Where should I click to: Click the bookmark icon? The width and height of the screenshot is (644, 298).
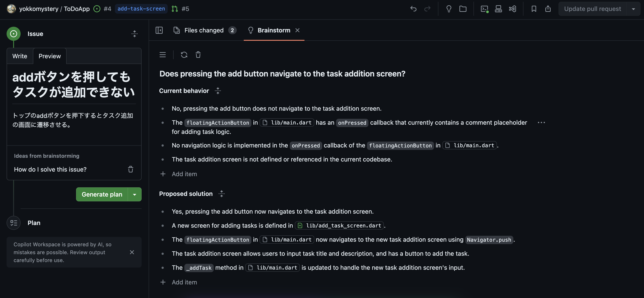tap(534, 9)
